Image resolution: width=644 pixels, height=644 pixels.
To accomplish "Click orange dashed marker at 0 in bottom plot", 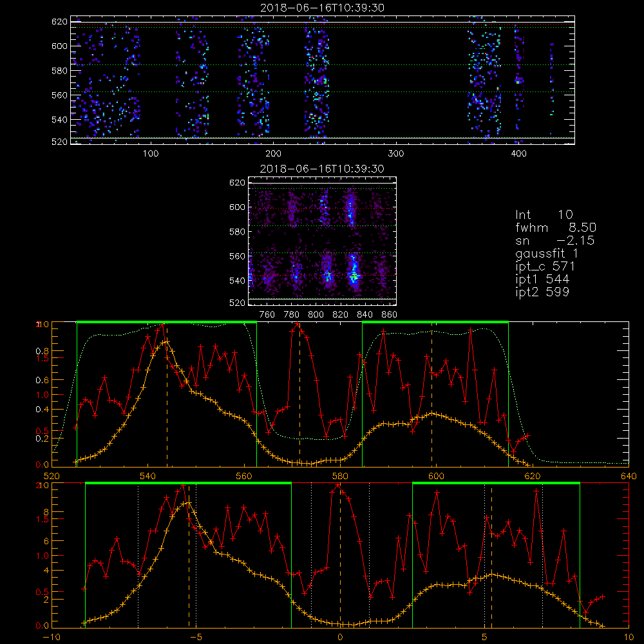I will pos(340,555).
